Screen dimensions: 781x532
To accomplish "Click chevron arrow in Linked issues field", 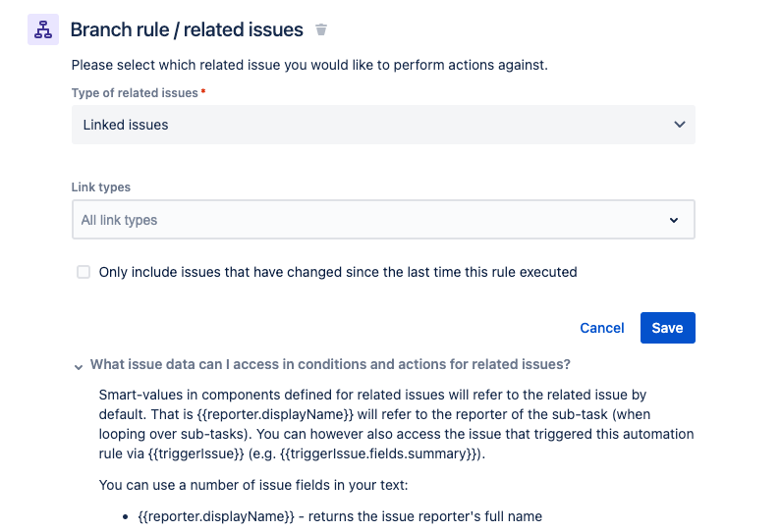I will [679, 125].
